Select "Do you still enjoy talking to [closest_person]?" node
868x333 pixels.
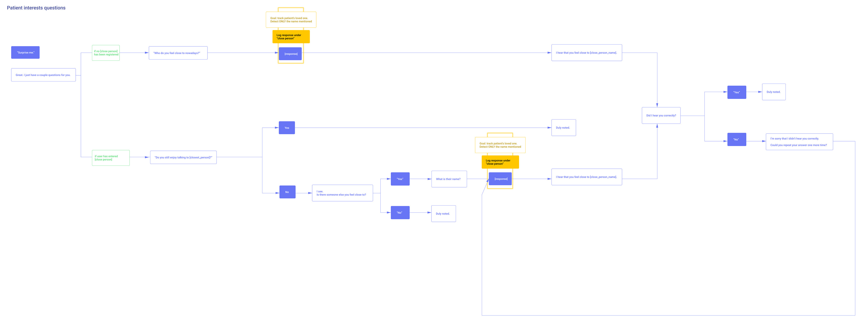(x=183, y=157)
